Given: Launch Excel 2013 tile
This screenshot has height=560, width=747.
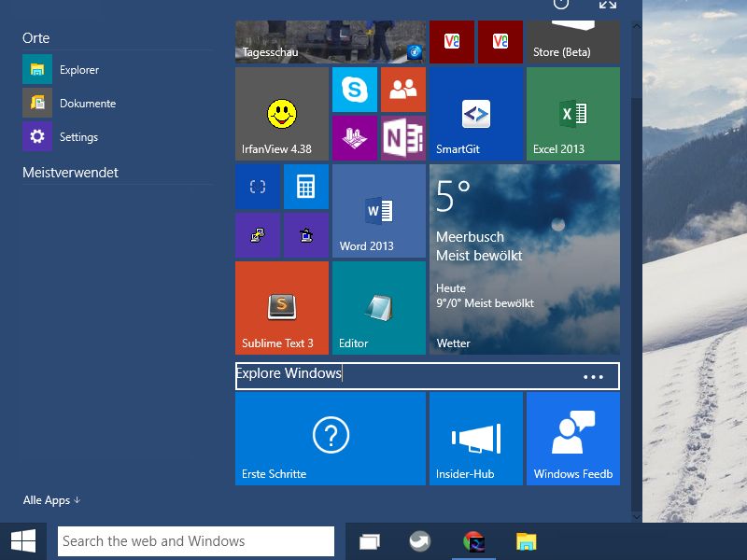Looking at the screenshot, I should (573, 114).
